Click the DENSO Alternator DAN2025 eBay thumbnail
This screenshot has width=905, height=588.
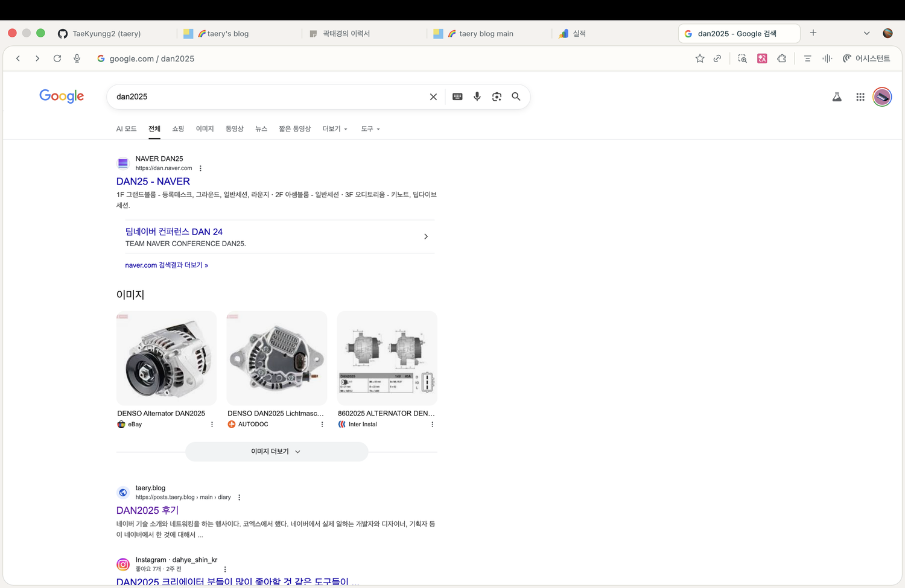(x=167, y=358)
